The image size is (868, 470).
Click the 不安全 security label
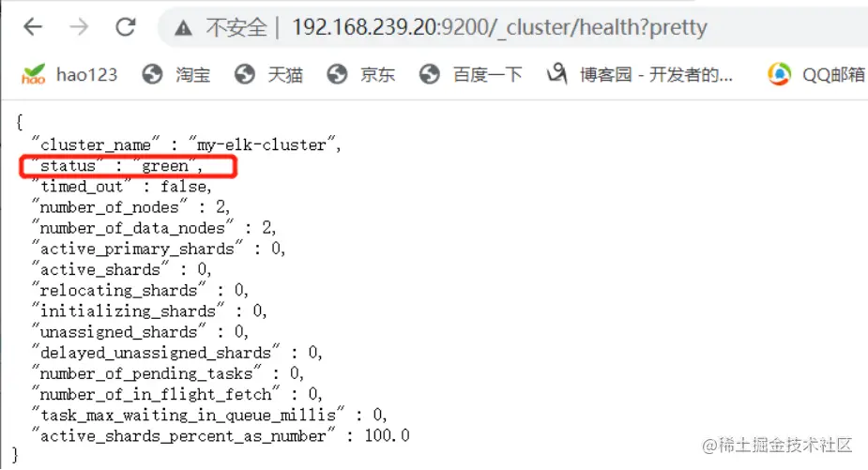(x=236, y=27)
